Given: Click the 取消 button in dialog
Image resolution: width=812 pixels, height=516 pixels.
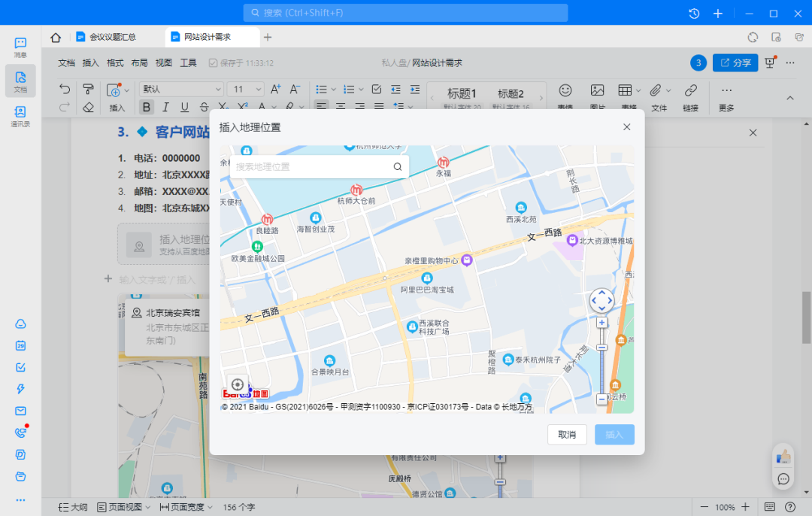Looking at the screenshot, I should (x=567, y=435).
